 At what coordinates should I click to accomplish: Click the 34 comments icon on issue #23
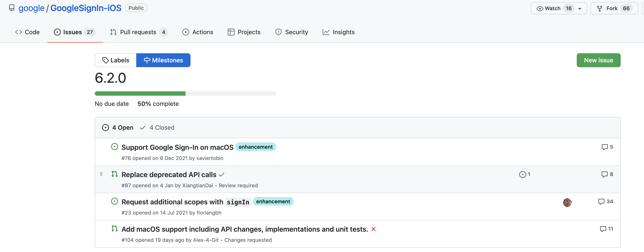601,202
